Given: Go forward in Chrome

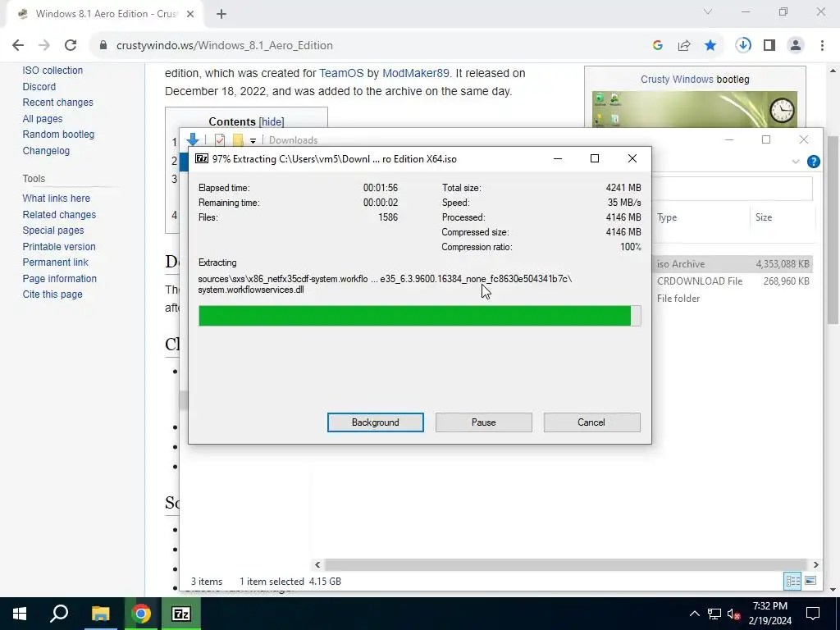Looking at the screenshot, I should (44, 46).
